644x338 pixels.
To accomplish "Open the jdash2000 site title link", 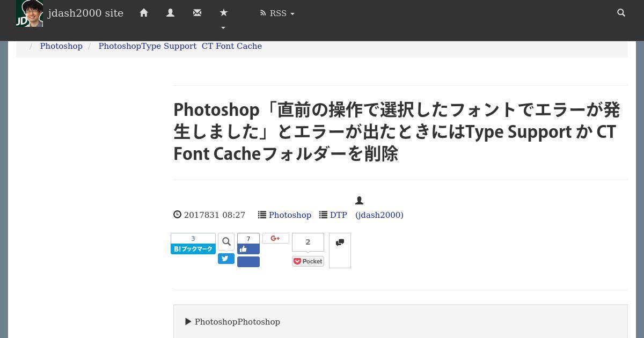I will (x=86, y=13).
